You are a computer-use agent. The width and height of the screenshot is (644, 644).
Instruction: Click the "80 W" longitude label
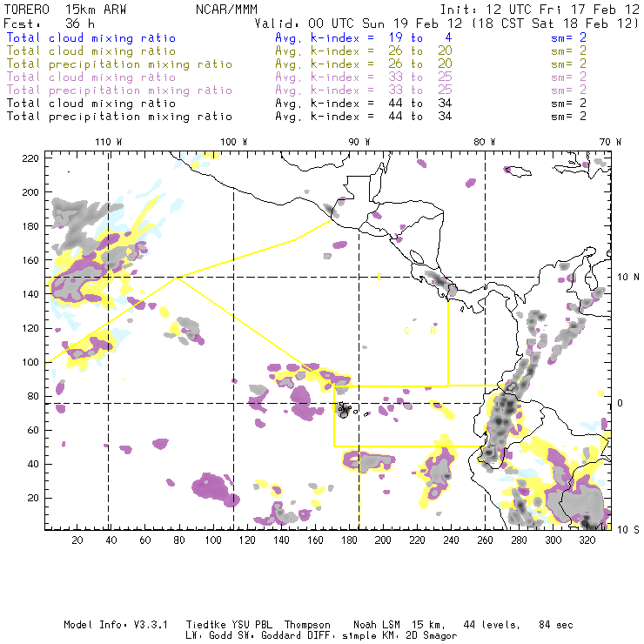[x=484, y=142]
